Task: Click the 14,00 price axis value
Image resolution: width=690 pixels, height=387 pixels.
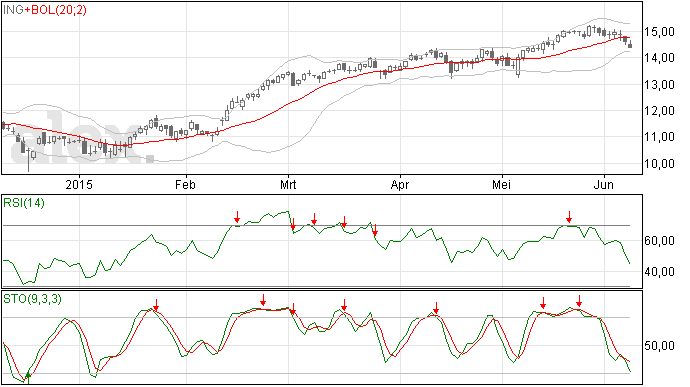Action: click(x=659, y=58)
